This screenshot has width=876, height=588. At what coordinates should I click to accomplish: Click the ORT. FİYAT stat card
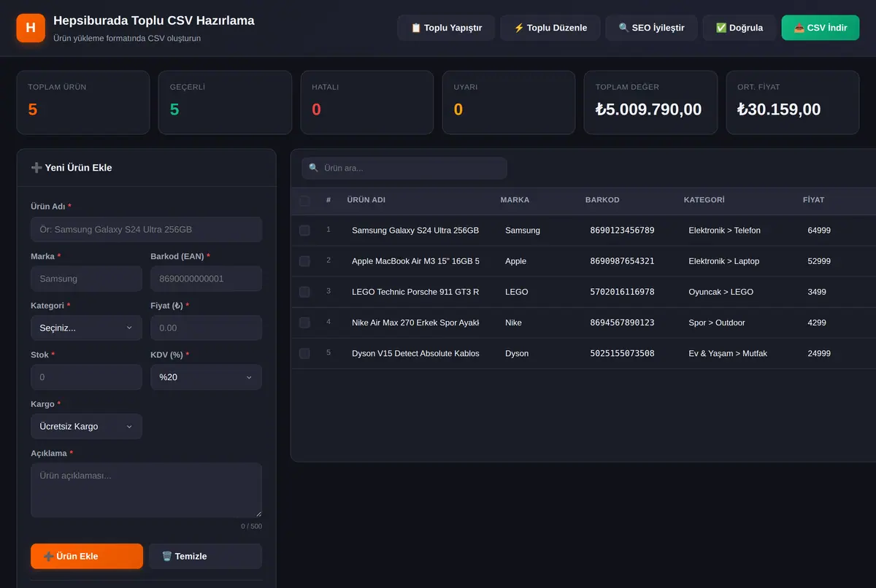pyautogui.click(x=793, y=102)
